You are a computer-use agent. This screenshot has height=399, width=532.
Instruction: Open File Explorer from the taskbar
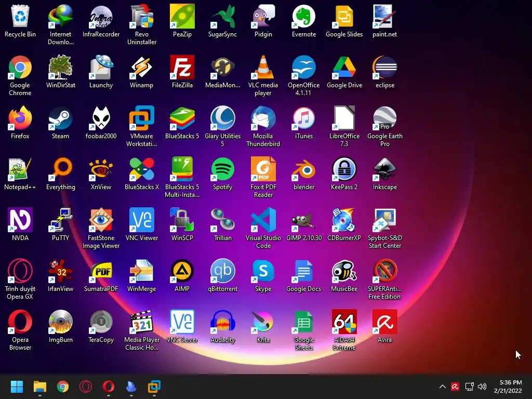39,387
